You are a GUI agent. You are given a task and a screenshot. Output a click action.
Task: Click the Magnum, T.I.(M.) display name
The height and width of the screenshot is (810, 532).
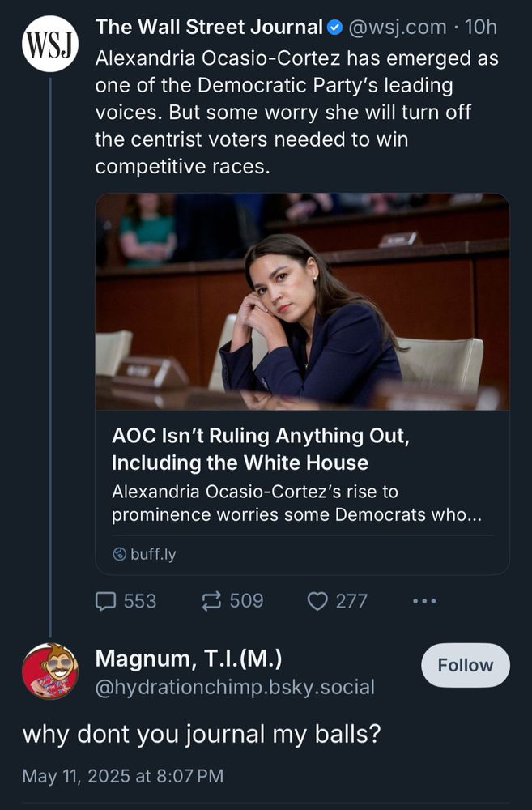click(x=189, y=659)
